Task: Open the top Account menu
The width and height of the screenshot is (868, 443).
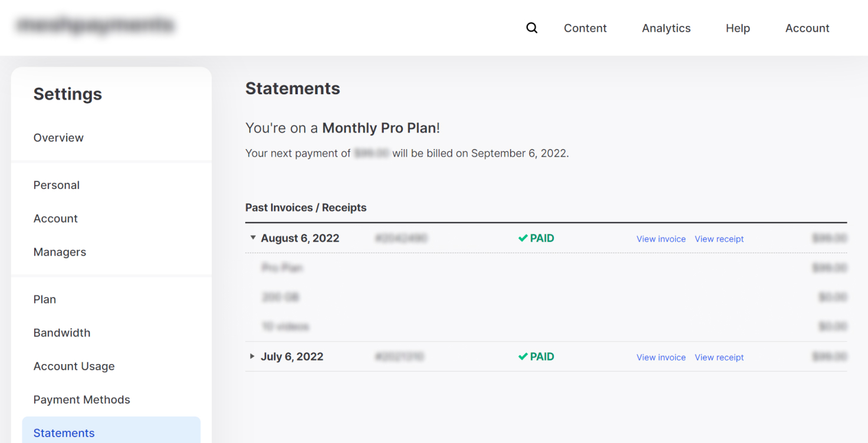Action: (x=807, y=28)
